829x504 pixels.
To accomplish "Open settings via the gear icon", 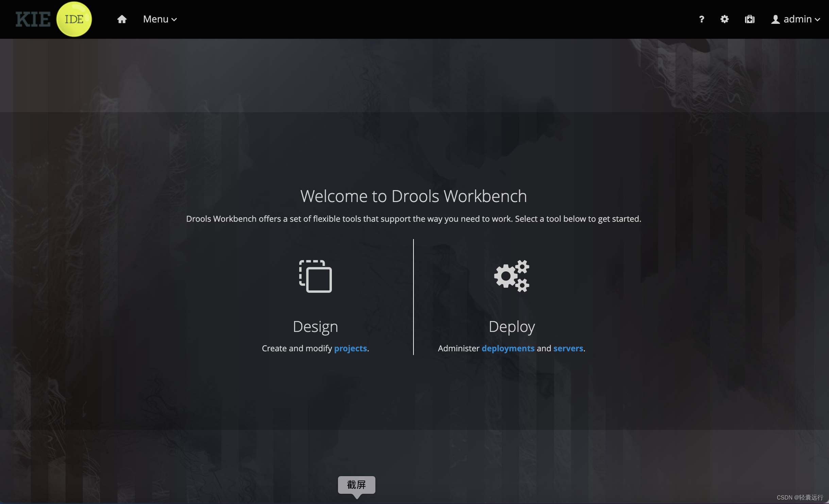I will coord(725,19).
